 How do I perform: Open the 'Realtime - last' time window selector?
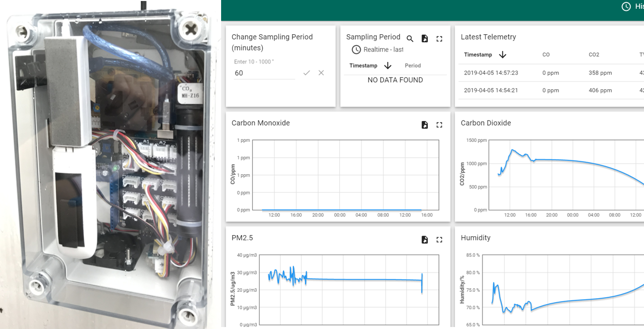378,50
